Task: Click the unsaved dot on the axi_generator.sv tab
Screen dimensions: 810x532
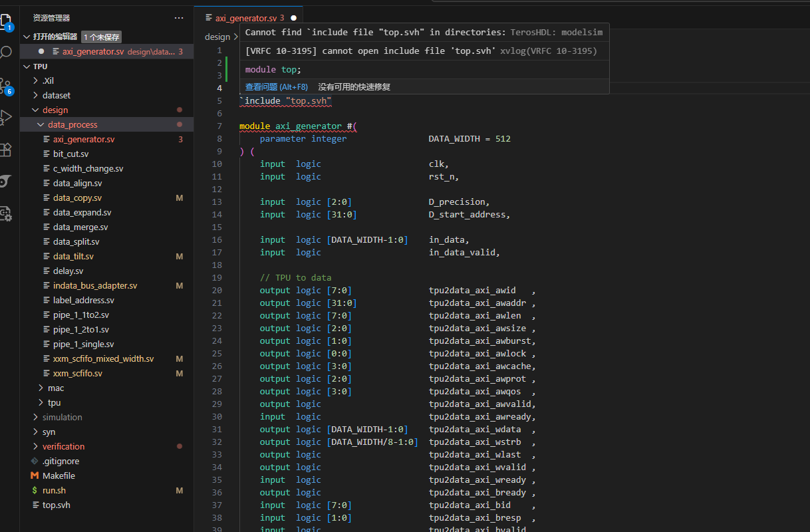Action: point(293,18)
